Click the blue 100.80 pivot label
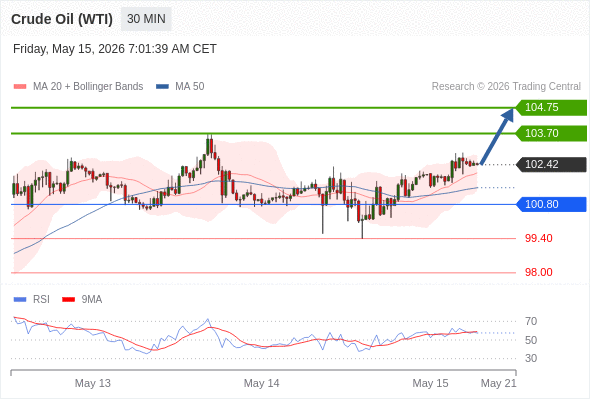 click(x=551, y=204)
